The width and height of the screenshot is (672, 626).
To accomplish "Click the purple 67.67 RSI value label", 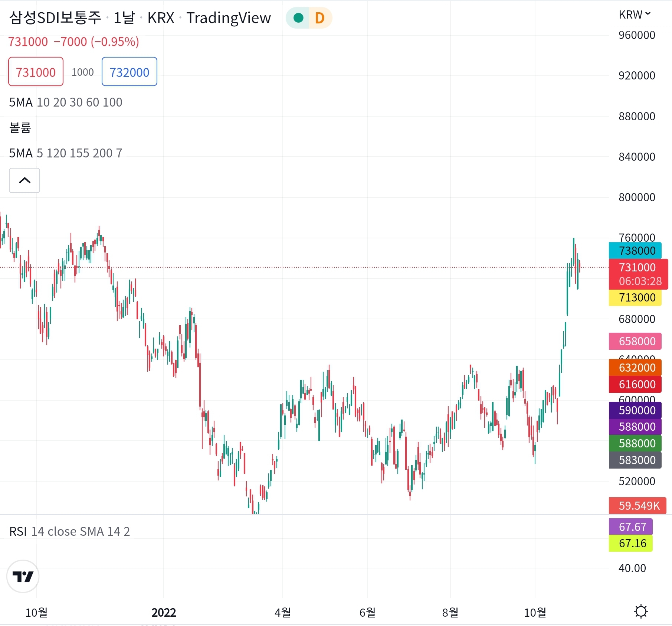I will 631,527.
